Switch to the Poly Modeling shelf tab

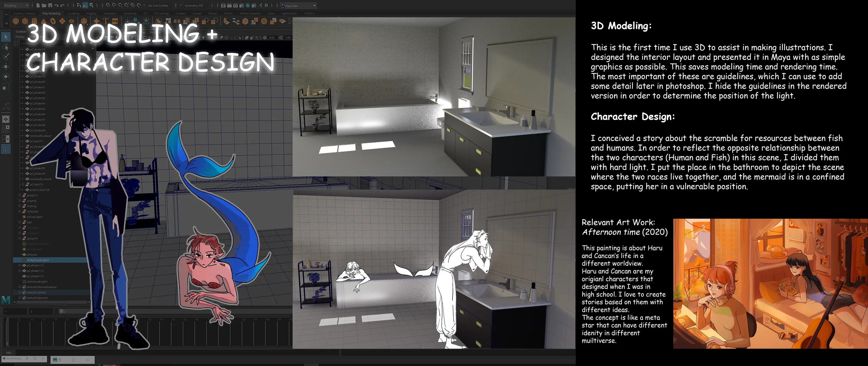[51, 13]
